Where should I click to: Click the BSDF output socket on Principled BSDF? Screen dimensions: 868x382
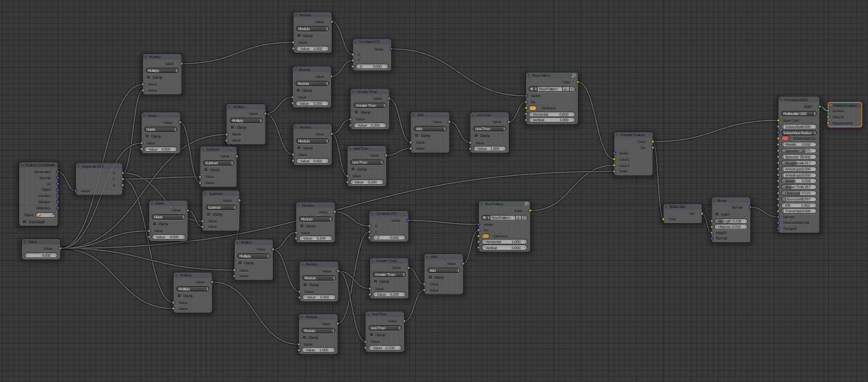coord(819,107)
